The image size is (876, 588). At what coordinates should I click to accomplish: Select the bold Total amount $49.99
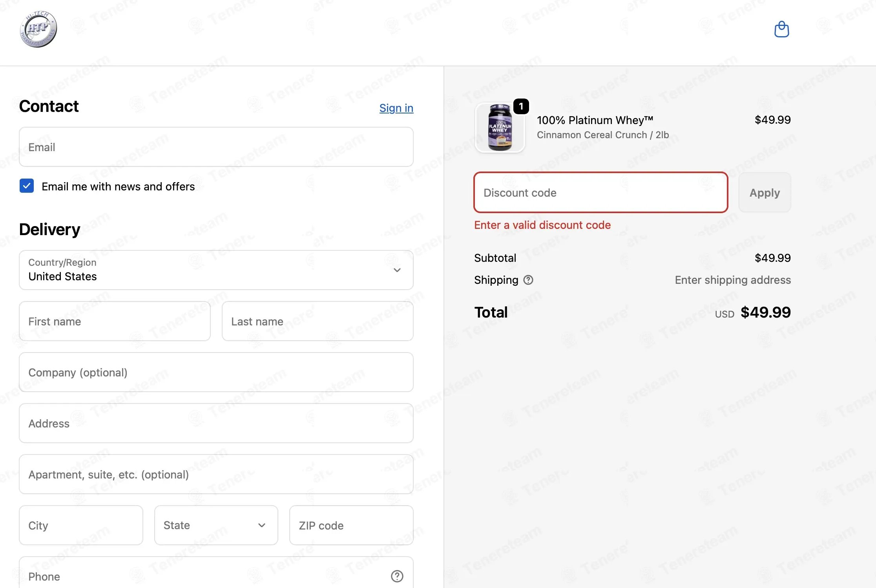click(x=766, y=312)
